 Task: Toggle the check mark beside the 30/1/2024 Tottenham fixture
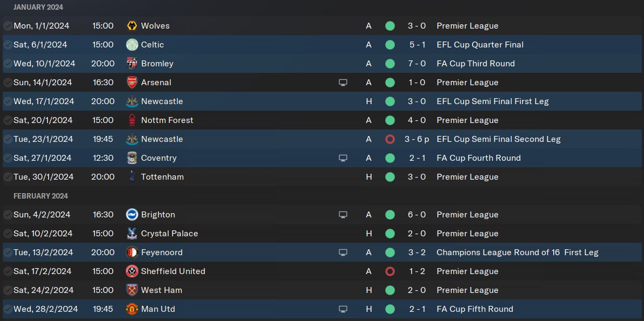[8, 177]
